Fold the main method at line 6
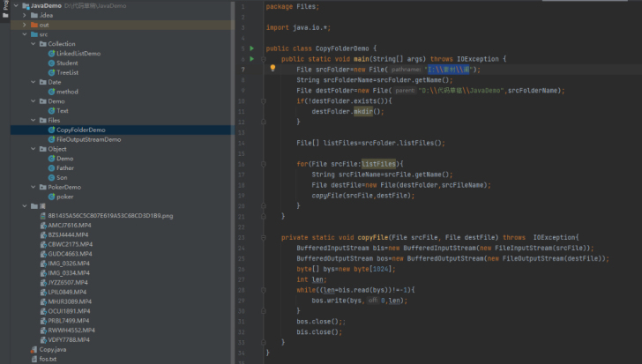This screenshot has height=364, width=642. pos(264,59)
